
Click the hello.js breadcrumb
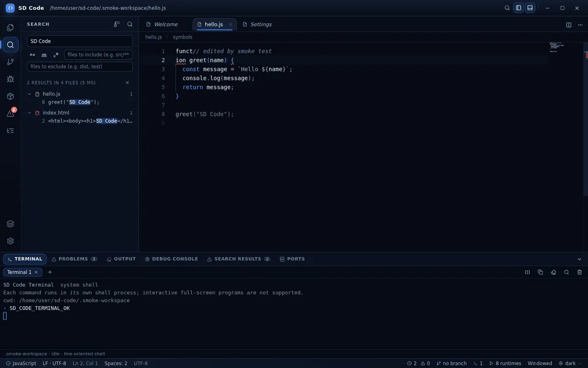[153, 37]
